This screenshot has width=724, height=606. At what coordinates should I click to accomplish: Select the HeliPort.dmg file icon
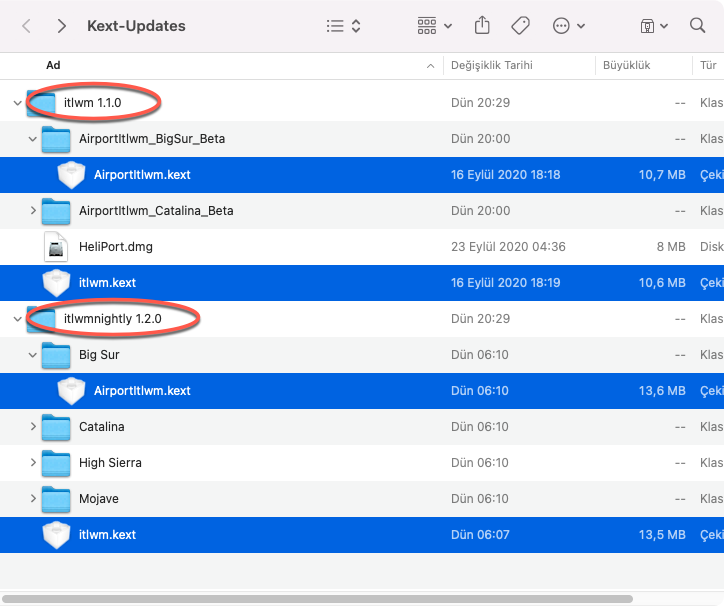56,247
